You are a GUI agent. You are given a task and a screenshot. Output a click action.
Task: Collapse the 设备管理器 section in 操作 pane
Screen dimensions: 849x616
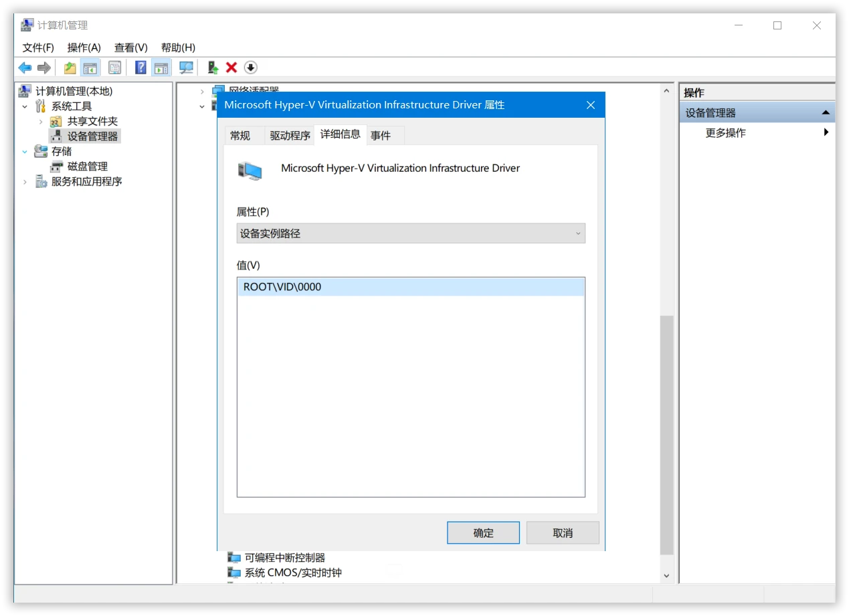point(826,112)
